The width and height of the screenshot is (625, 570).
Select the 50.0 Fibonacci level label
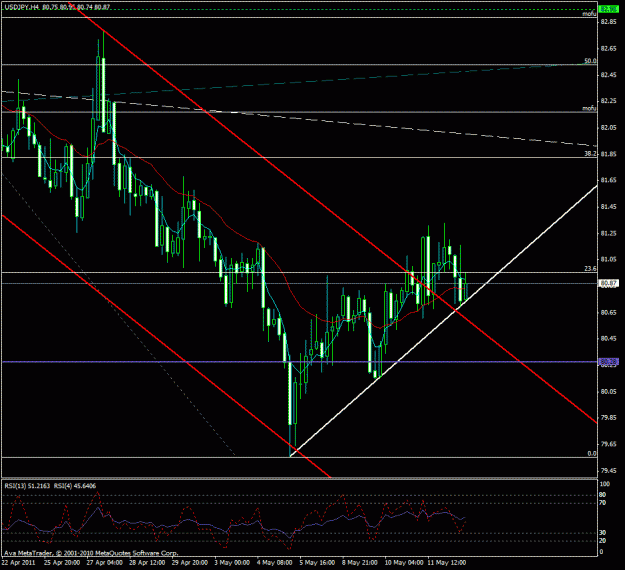click(x=590, y=61)
